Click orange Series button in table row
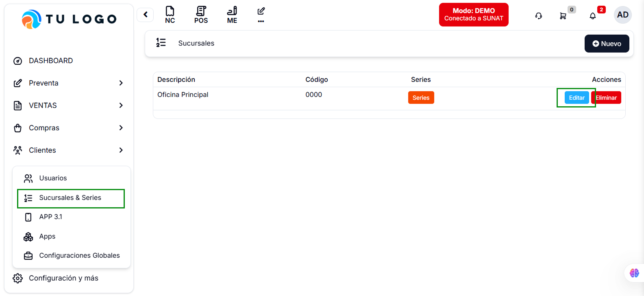The image size is (644, 296). point(421,98)
